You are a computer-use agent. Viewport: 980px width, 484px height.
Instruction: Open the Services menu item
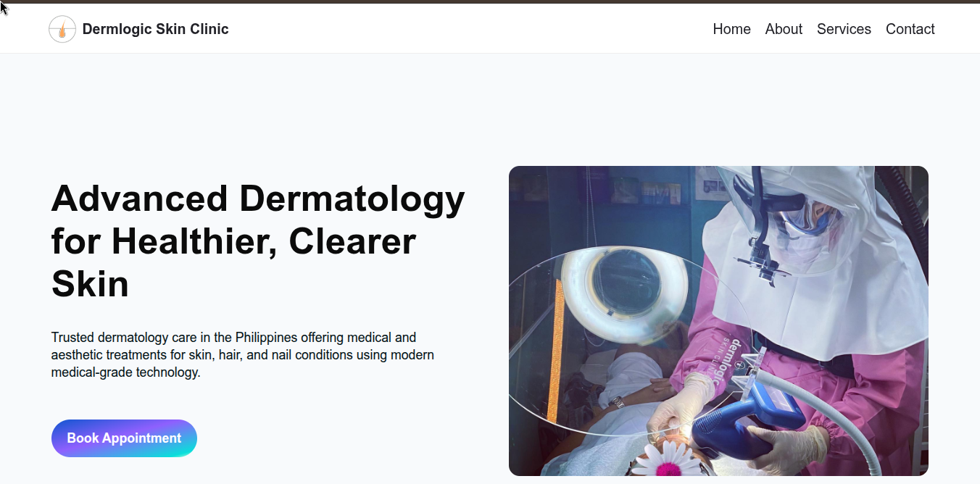[x=844, y=29]
